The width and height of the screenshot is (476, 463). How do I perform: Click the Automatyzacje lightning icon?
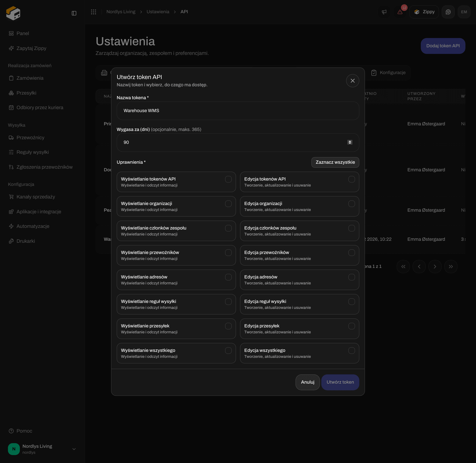(11, 226)
